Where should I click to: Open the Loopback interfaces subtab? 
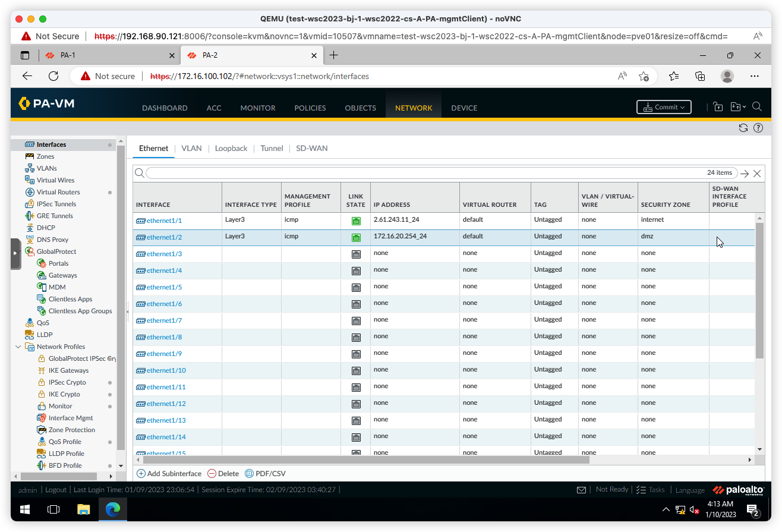click(231, 148)
